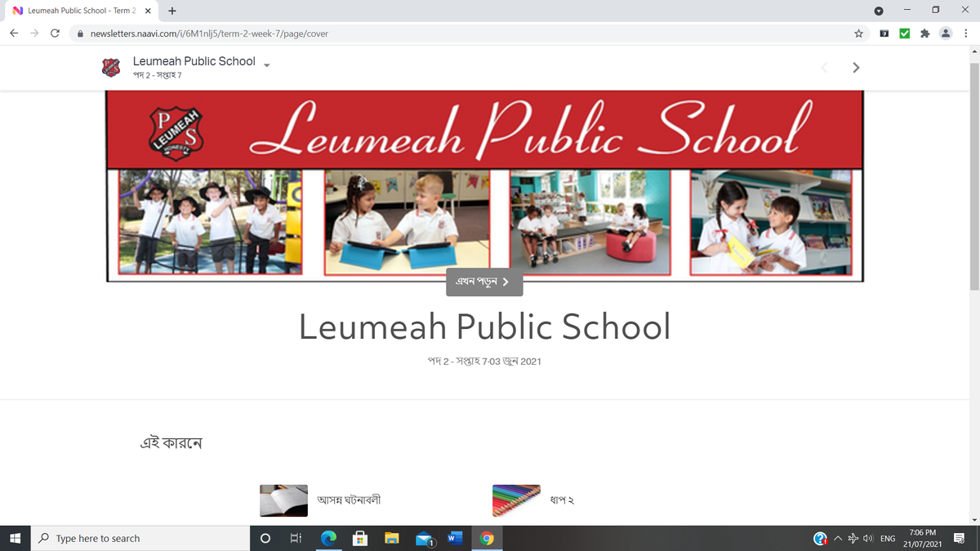The width and height of the screenshot is (980, 551).
Task: Open the circular down-arrow menu in the title bar
Action: (x=879, y=11)
